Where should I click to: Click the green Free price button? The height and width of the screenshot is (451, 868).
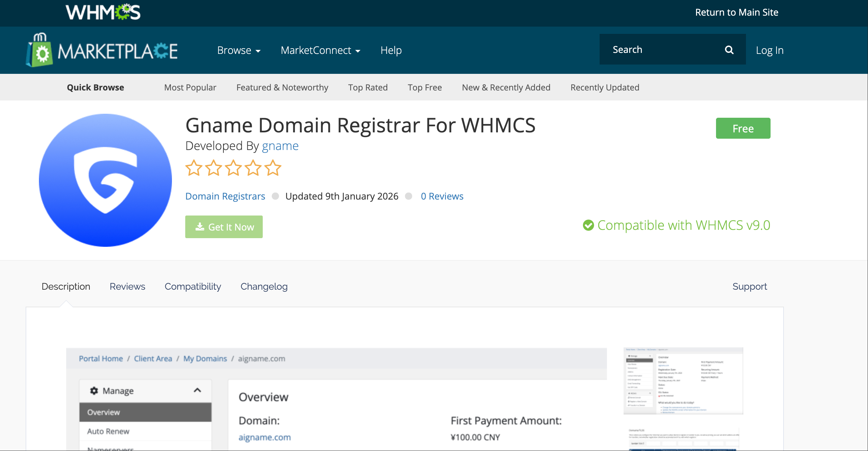(743, 128)
